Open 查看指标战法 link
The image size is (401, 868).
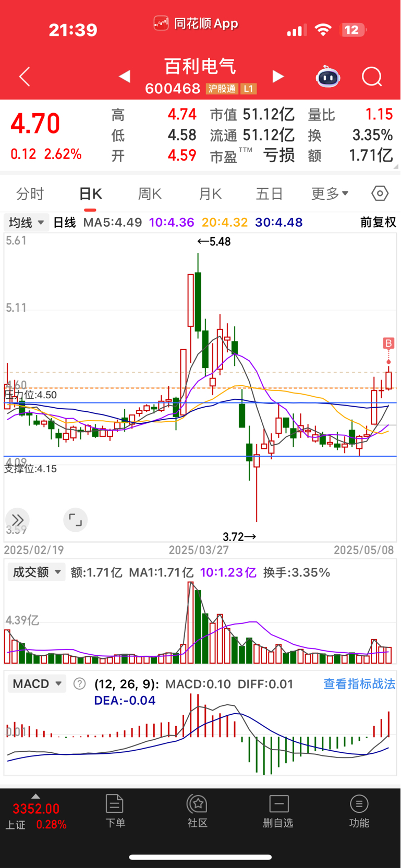359,683
